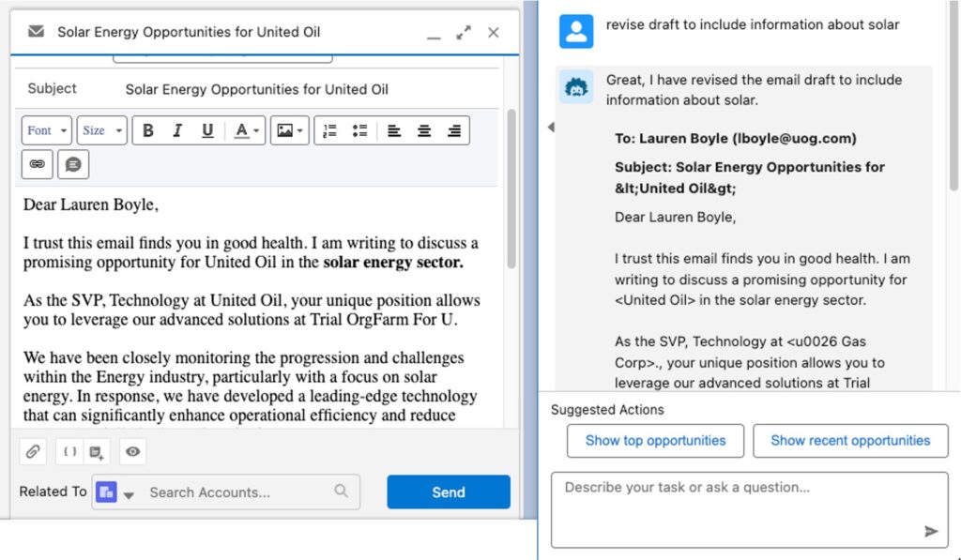Toggle bold formatting in email editor

point(147,130)
